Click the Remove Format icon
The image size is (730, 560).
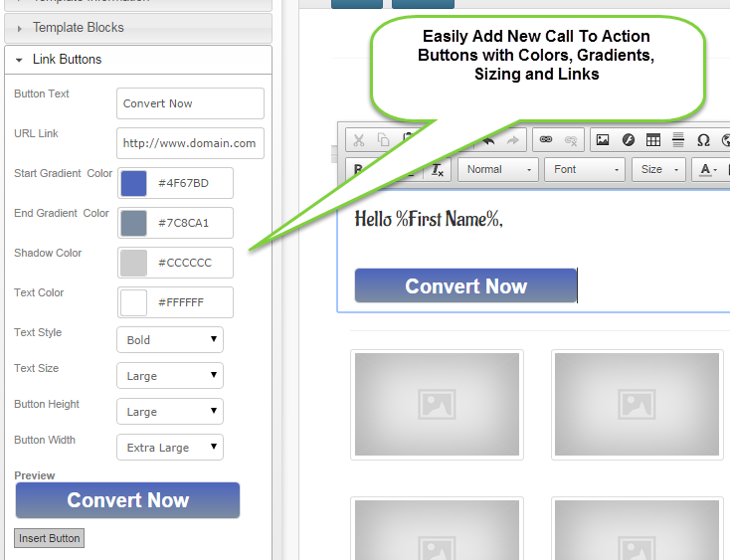point(438,170)
